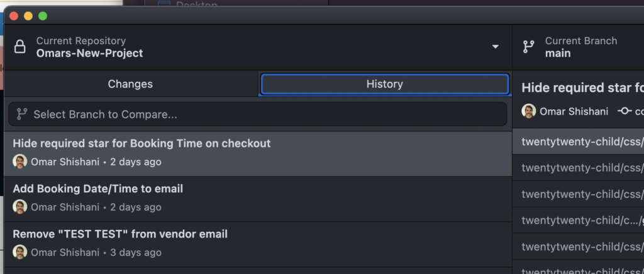Viewport: 644px width, 274px height.
Task: Switch to the Changes tab
Action: pyautogui.click(x=130, y=84)
